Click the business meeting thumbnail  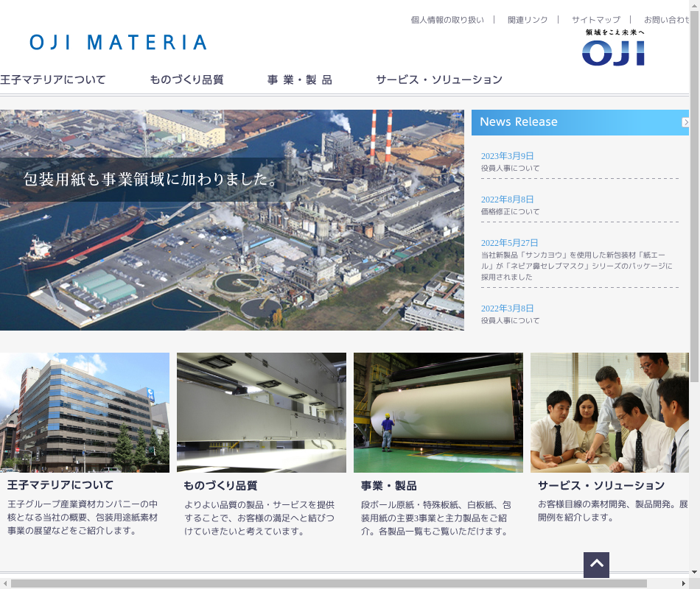tap(610, 413)
